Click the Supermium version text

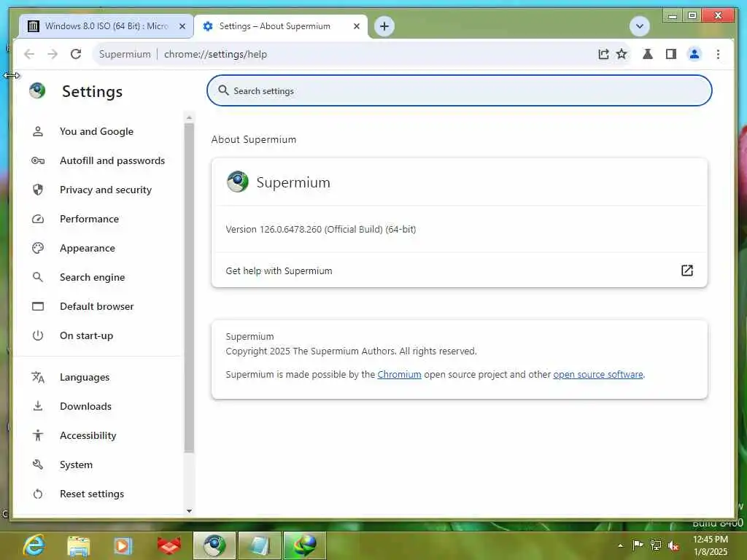coord(321,230)
